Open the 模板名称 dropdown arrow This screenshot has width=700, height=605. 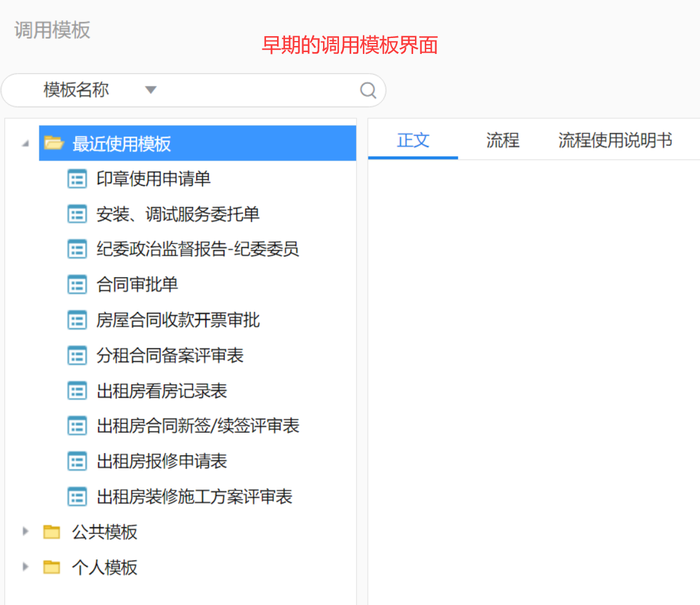151,91
